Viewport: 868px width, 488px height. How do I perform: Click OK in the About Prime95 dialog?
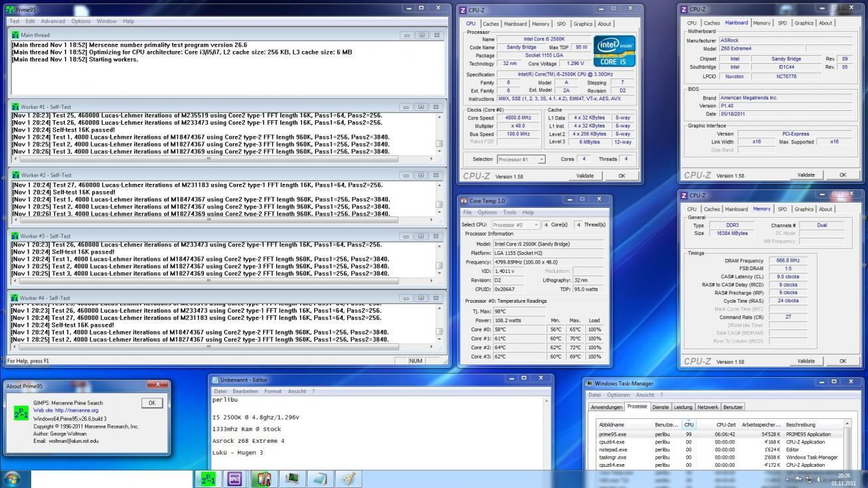151,403
